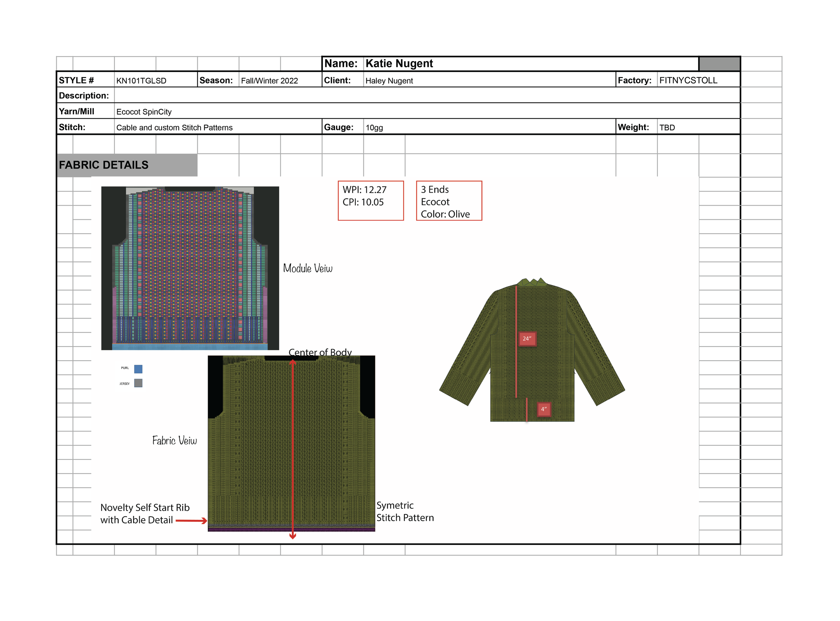Click the FABRIC DETAILS gray header
The image size is (840, 621).
127,165
